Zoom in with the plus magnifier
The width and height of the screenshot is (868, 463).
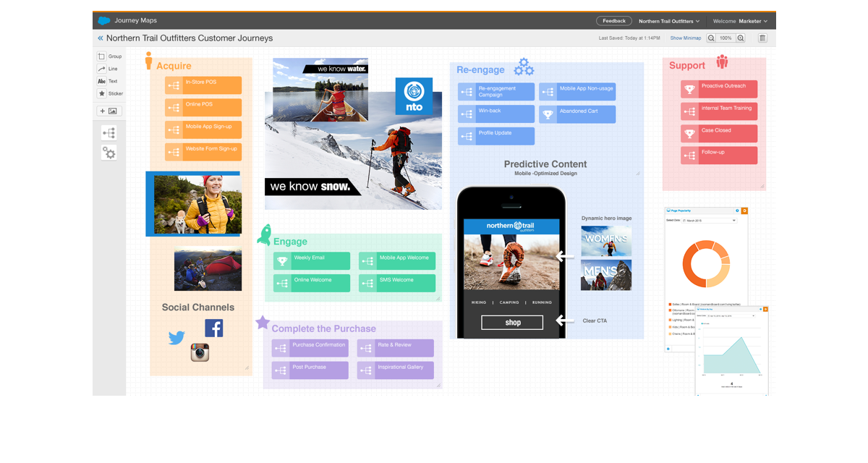(x=741, y=38)
